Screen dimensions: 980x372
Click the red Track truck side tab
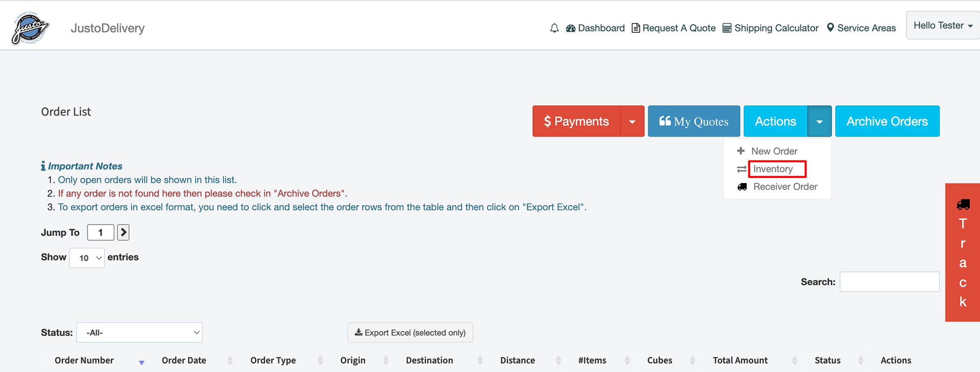pos(963,253)
